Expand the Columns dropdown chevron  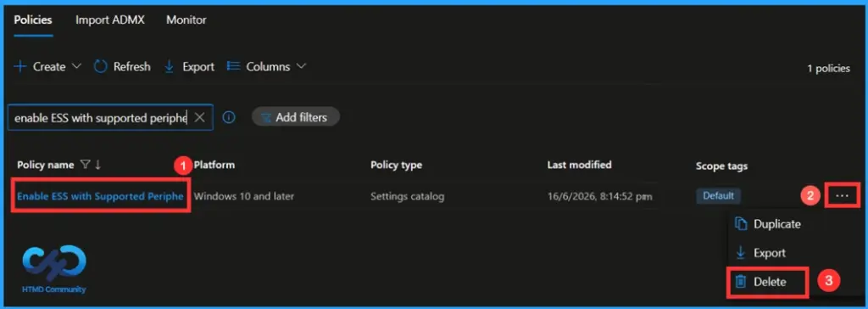301,66
